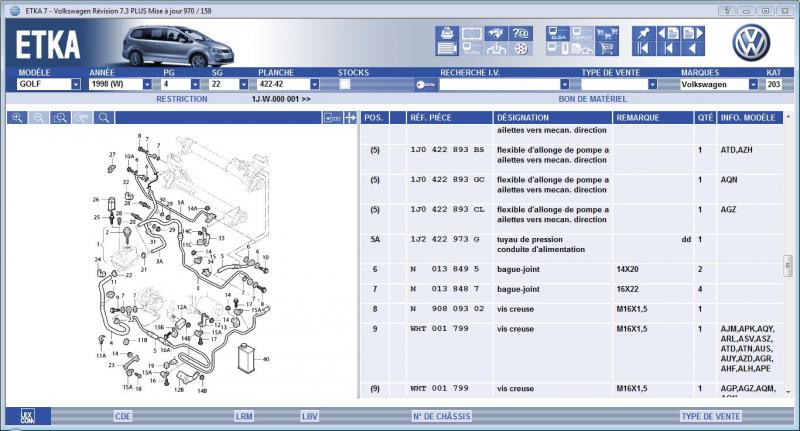800x431 pixels.
Task: Toggle the STOCKS checkbox
Action: [x=345, y=85]
